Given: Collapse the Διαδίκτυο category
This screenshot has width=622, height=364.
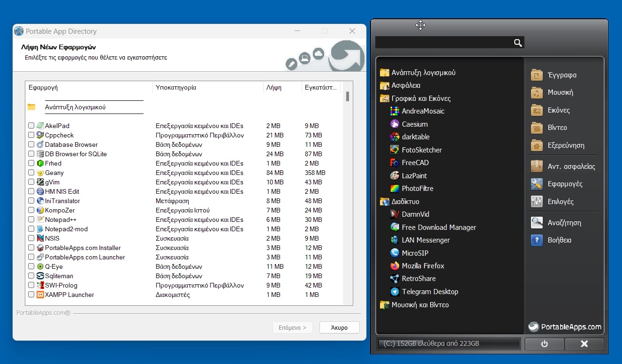Looking at the screenshot, I should 399,202.
